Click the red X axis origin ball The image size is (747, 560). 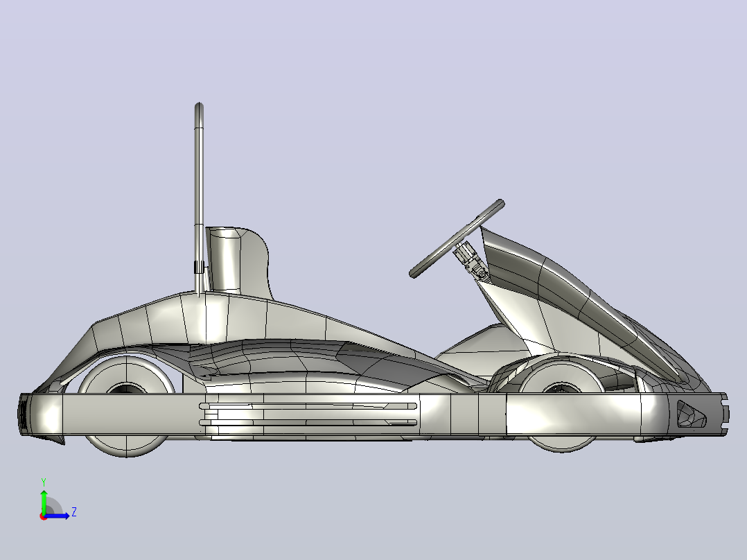point(43,516)
